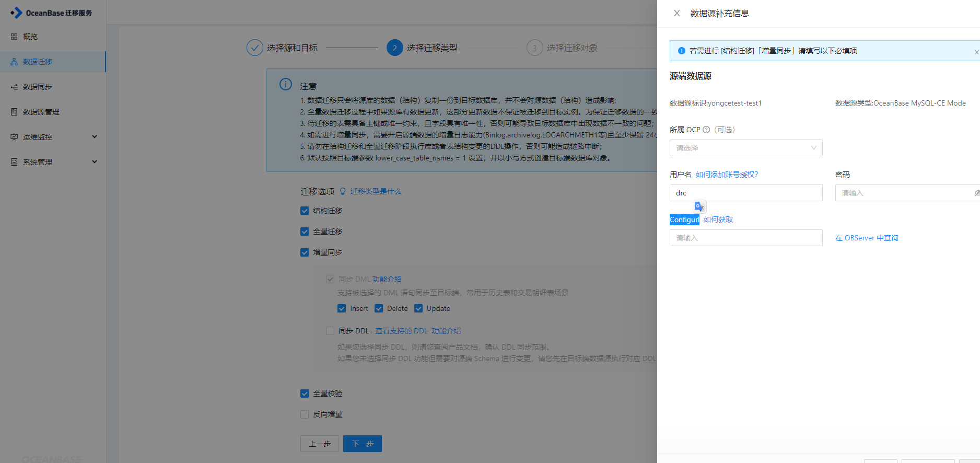Viewport: 980px width, 463px height.
Task: Dismiss the blue info alert banner
Action: click(976, 52)
